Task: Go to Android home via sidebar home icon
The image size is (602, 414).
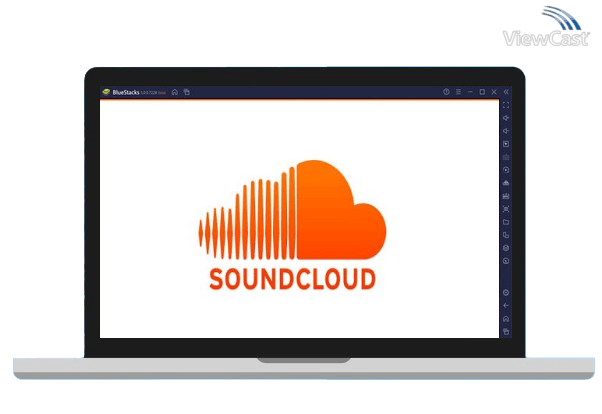Action: 506,319
